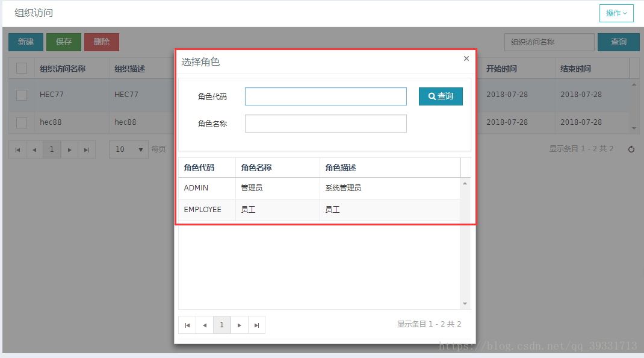Click the 删除 button
This screenshot has height=358, width=644.
pyautogui.click(x=102, y=42)
